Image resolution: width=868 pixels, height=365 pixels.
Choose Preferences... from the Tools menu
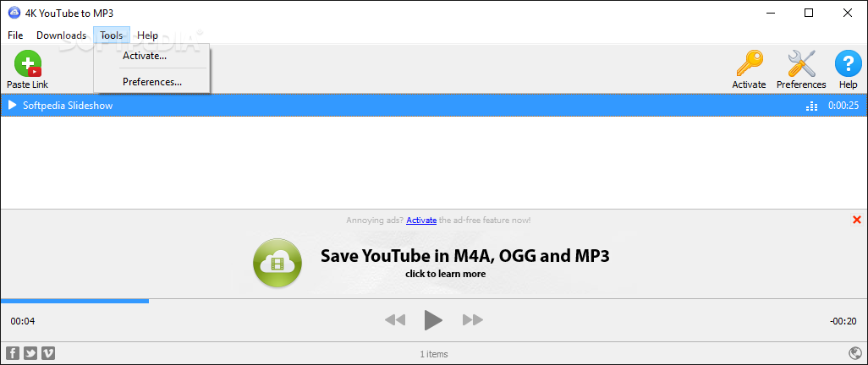pos(151,82)
